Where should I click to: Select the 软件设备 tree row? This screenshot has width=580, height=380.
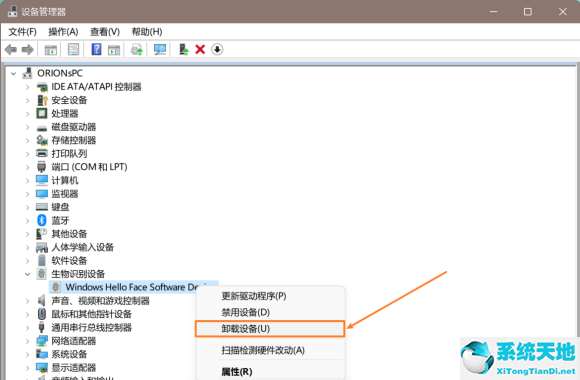point(69,260)
